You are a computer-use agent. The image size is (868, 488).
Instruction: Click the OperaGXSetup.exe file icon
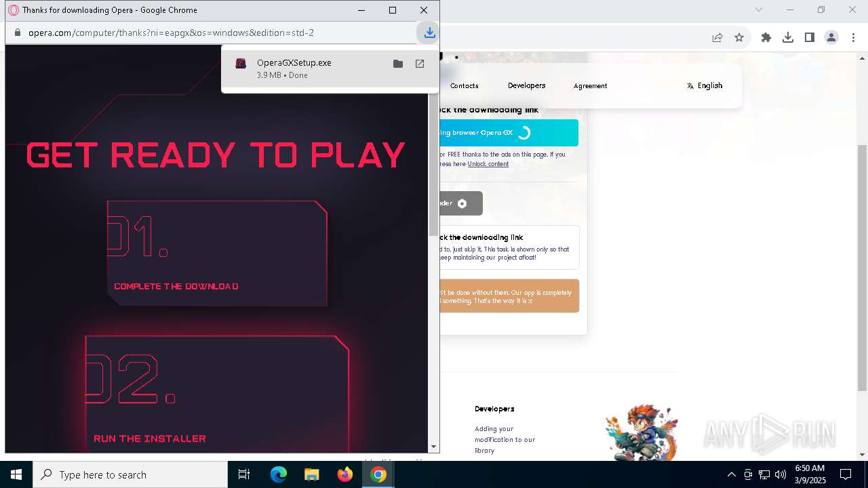click(x=241, y=64)
